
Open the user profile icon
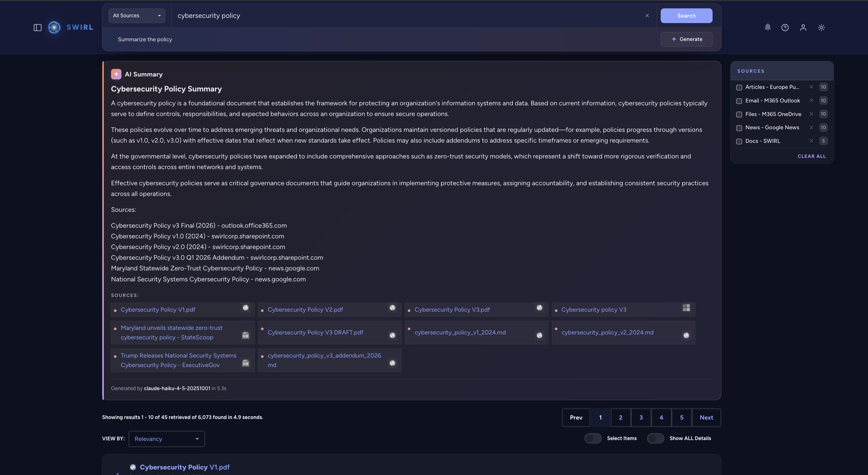coord(803,28)
